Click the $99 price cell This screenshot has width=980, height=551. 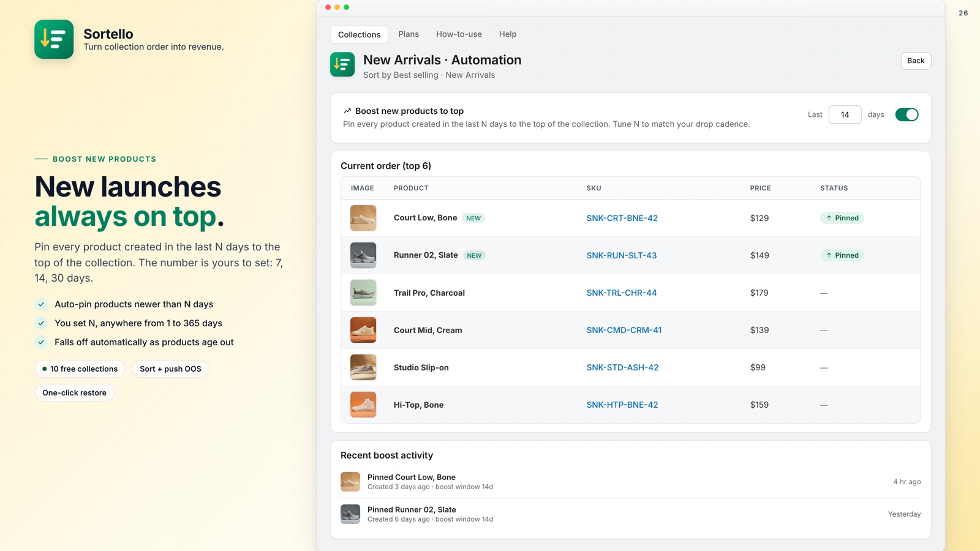(758, 367)
